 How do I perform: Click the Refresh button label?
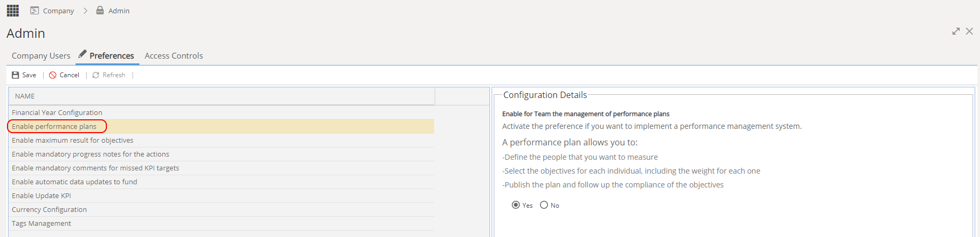[x=114, y=75]
